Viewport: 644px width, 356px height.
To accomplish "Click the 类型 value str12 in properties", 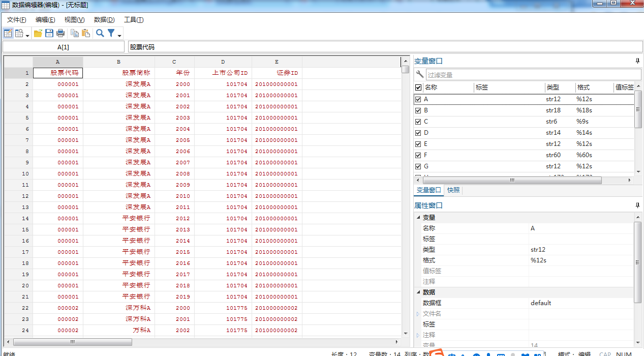I will pyautogui.click(x=581, y=250).
